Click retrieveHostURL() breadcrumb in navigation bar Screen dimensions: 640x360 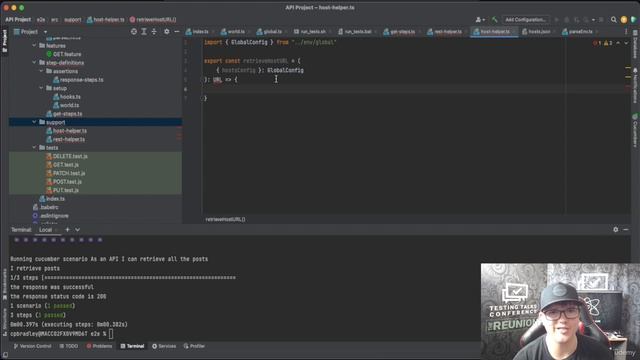[x=153, y=20]
